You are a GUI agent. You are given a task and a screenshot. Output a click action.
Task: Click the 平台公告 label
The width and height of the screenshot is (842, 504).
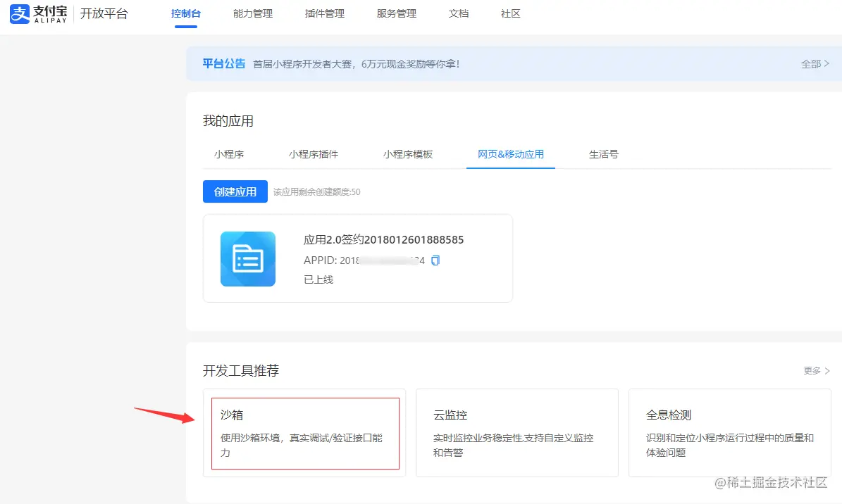(x=224, y=64)
